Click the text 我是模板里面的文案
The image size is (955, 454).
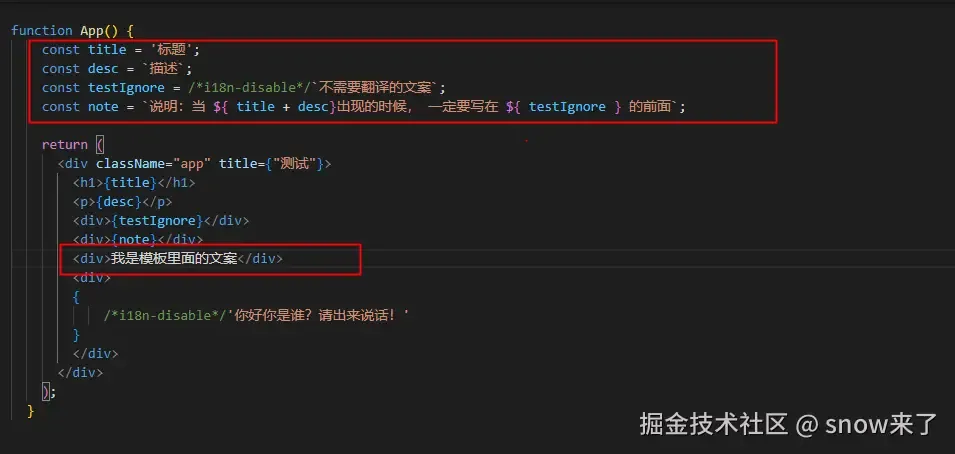[x=174, y=258]
